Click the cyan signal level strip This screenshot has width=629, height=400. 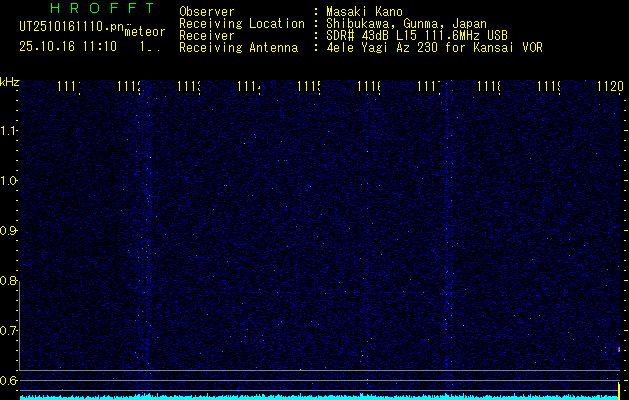[319, 397]
